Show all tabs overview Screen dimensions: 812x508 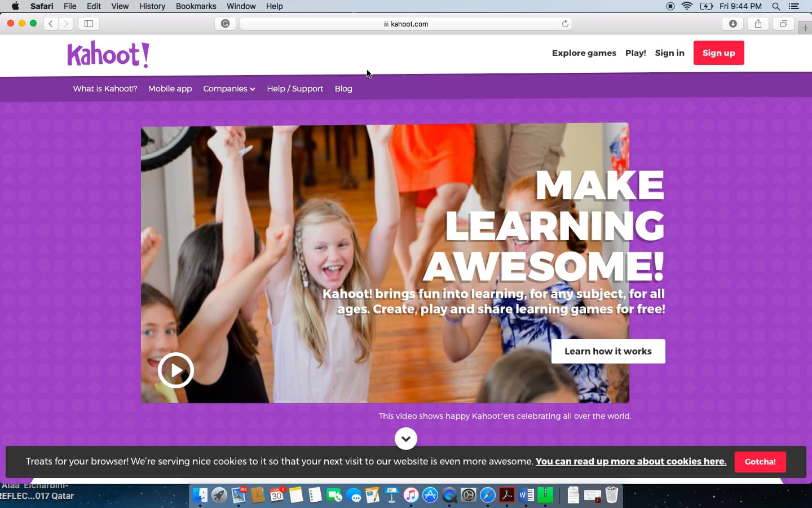(783, 24)
